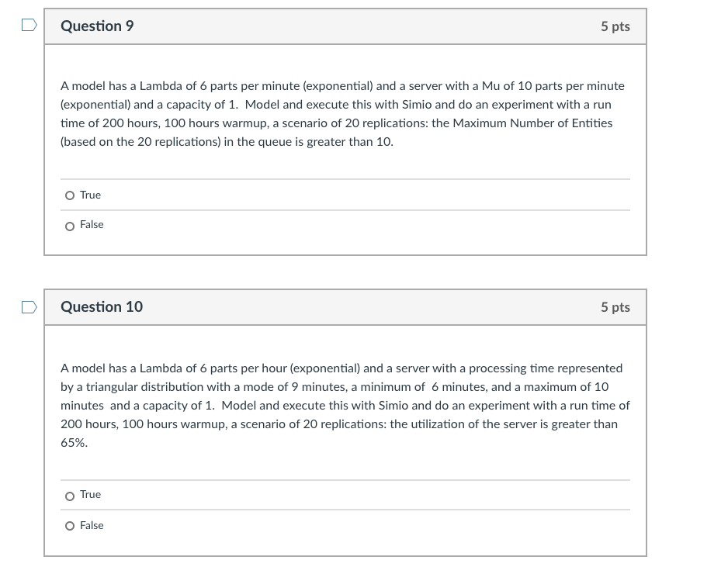Click the 'True' answer label under Question 10
Viewport: 728px width, 574px height.
pyautogui.click(x=90, y=494)
